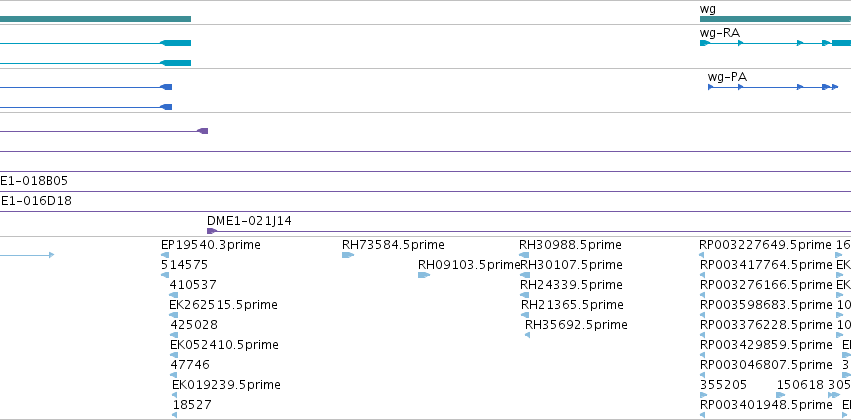Click the E1-016D18 clone label
This screenshot has height=420, width=851.
(x=36, y=201)
